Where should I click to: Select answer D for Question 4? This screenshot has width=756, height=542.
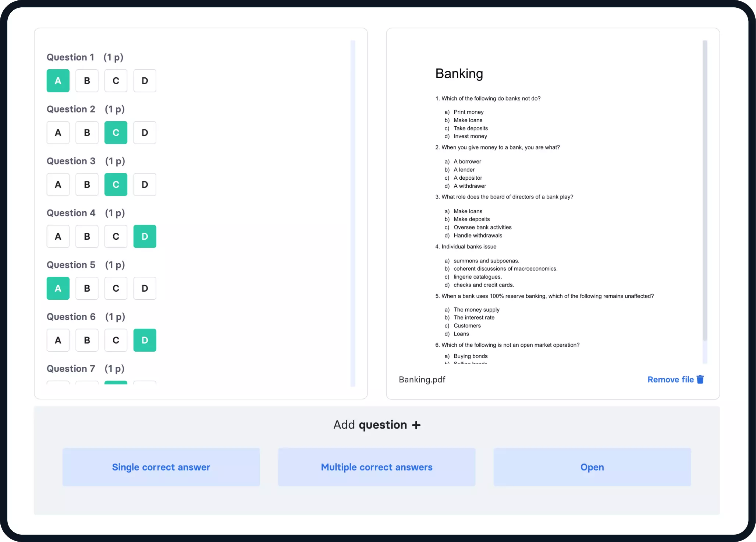(145, 236)
